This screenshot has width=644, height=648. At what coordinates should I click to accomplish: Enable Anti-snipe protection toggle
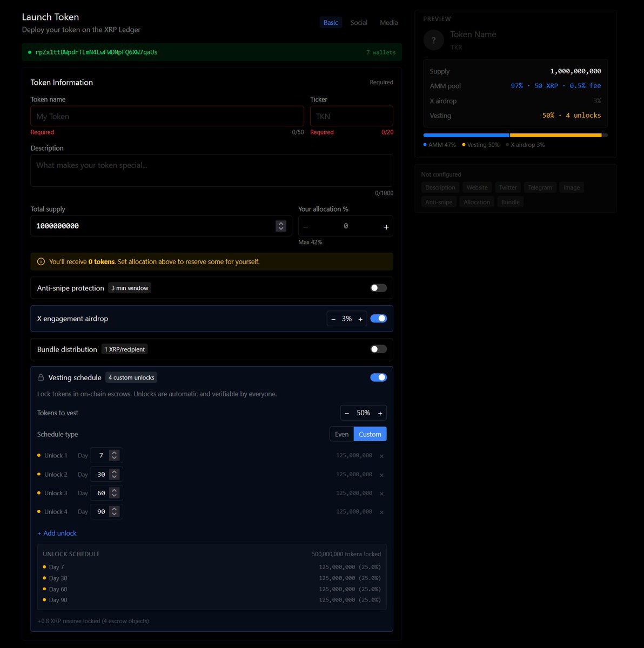(378, 288)
